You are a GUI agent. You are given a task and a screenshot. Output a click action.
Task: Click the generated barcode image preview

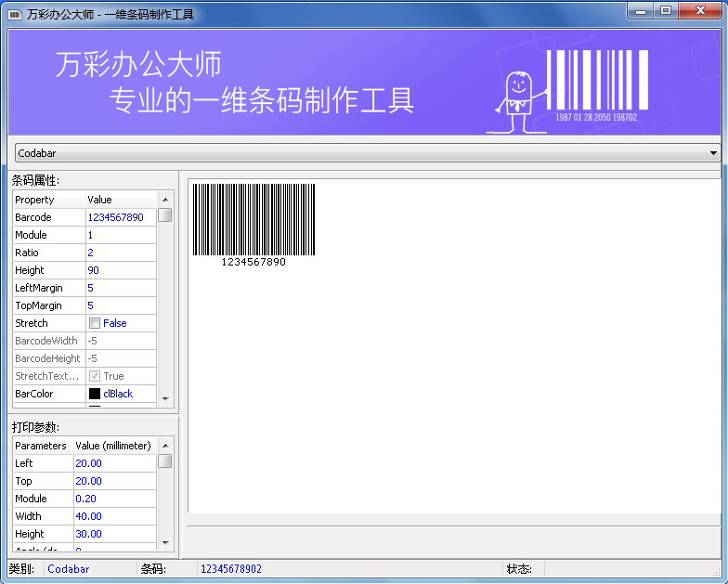pos(254,225)
